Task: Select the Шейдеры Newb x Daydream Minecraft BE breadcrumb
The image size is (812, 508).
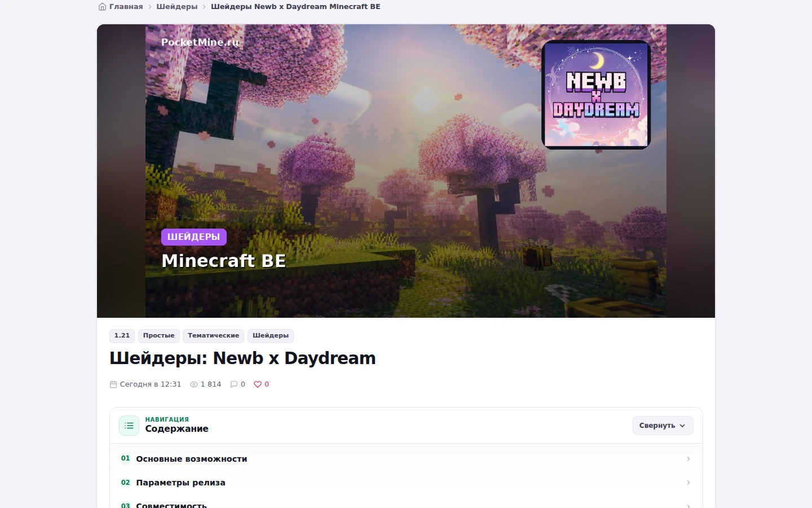Action: (x=295, y=7)
